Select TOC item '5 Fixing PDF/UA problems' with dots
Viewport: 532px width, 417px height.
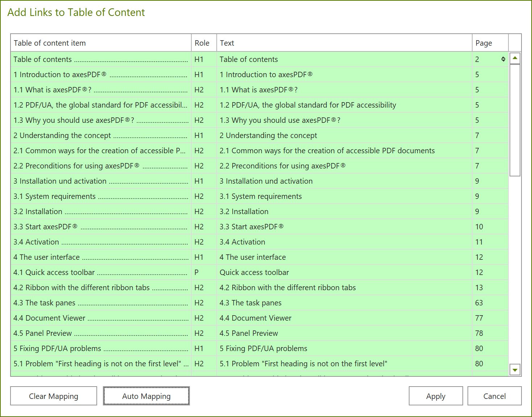click(x=101, y=349)
